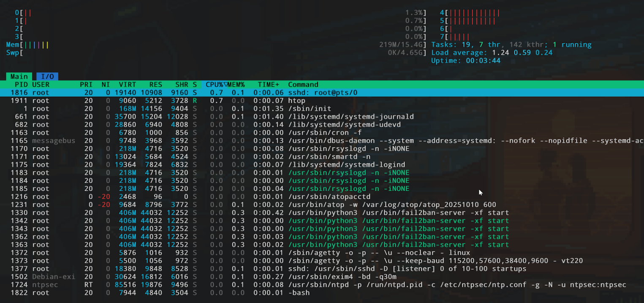Select the -bash process row

pos(299,293)
